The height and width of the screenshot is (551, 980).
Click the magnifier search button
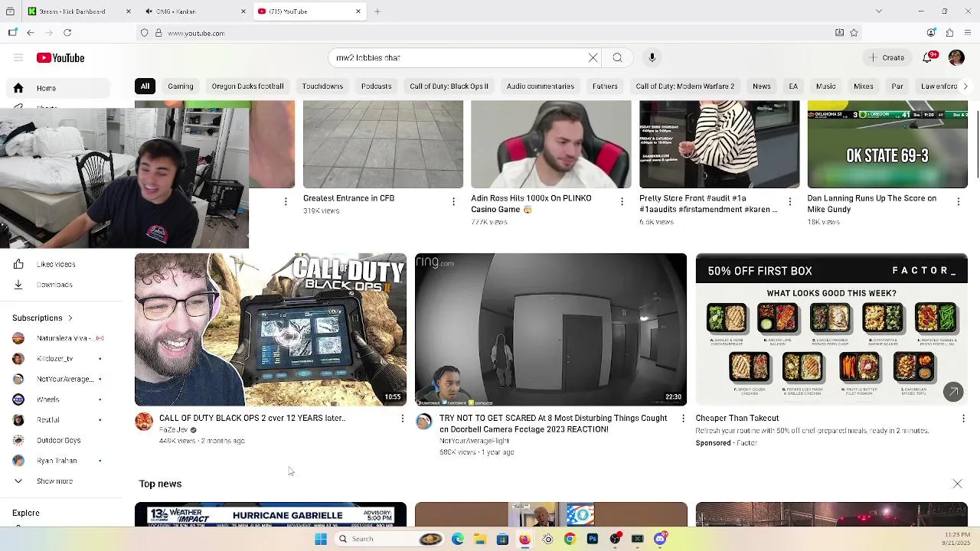[x=617, y=57]
